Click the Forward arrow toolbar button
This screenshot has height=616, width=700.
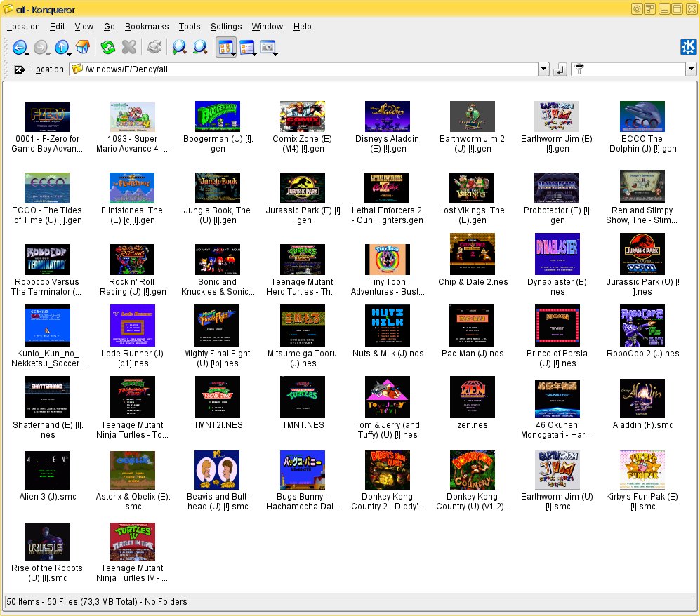tap(40, 47)
